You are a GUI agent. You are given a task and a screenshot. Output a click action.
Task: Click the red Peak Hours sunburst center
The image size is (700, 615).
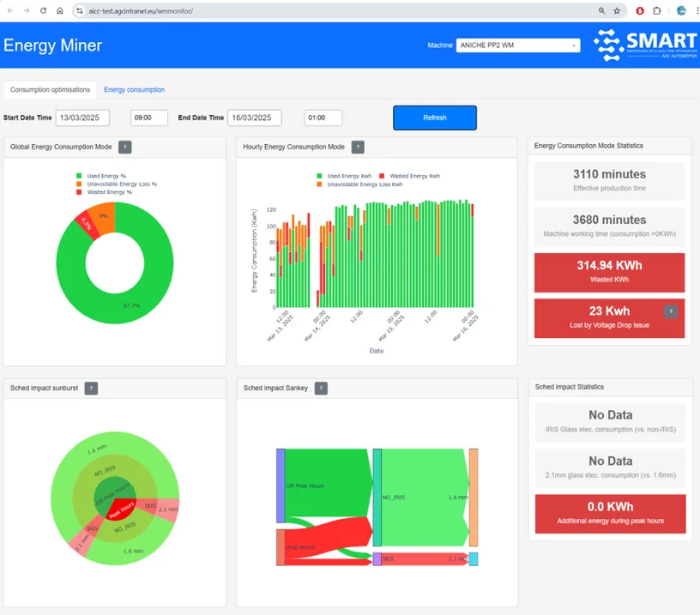tap(122, 509)
